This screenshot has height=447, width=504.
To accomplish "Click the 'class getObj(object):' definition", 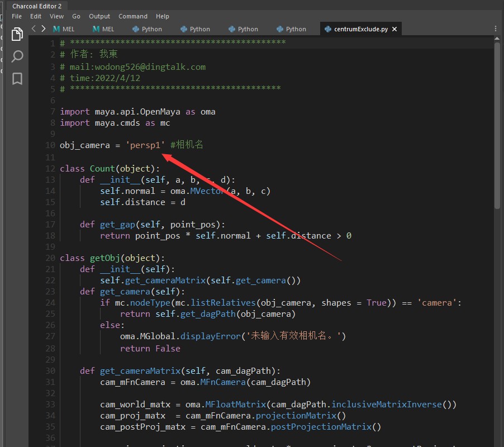I will (112, 258).
